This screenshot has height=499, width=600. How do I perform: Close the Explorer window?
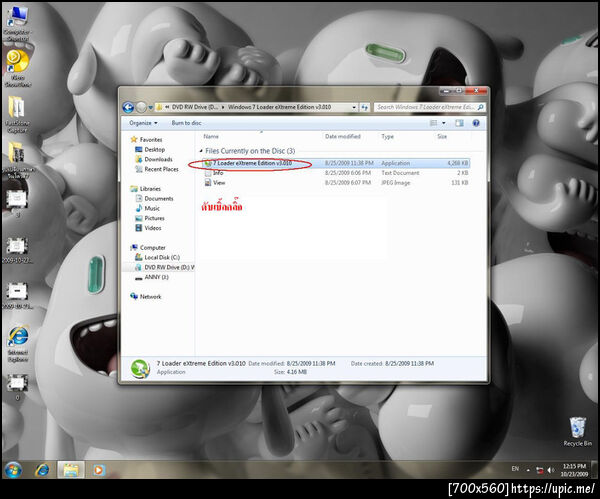coord(476,91)
